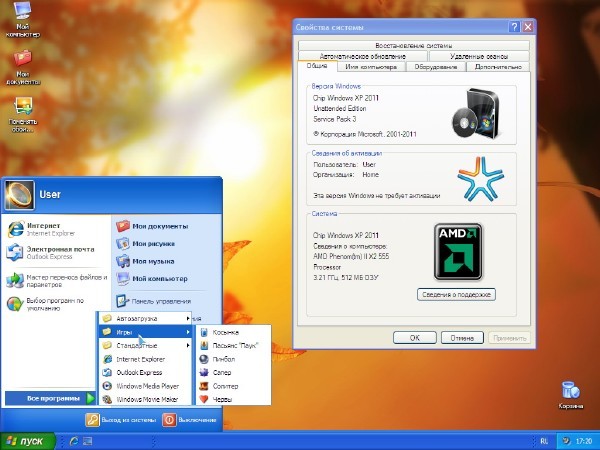Open the My Computer desktop icon
600x450 pixels.
[23, 19]
